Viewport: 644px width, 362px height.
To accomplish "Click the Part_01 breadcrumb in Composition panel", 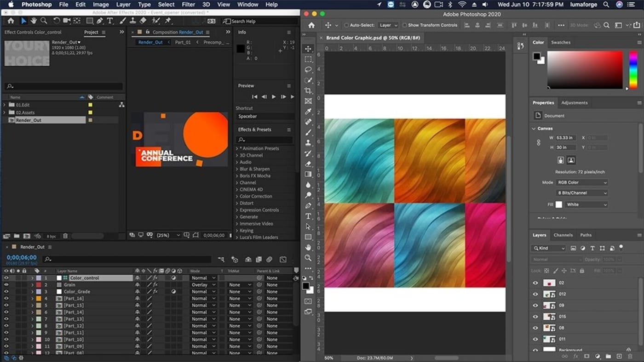I will [x=183, y=42].
